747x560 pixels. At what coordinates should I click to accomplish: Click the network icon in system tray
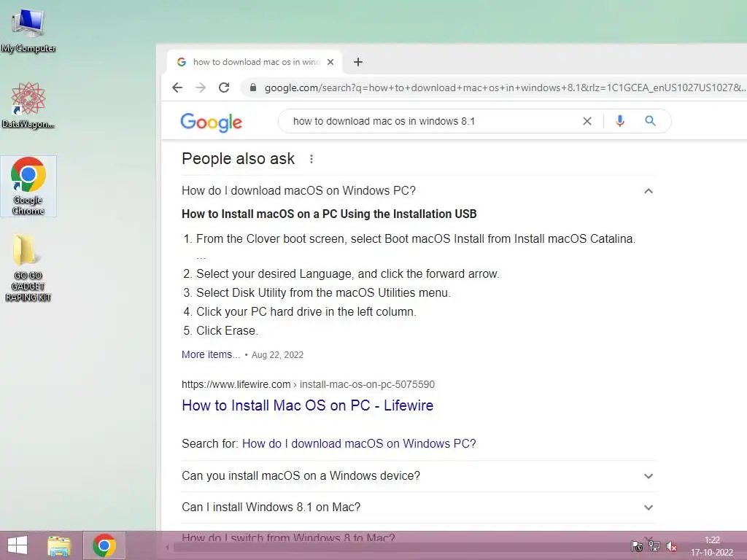[x=654, y=546]
